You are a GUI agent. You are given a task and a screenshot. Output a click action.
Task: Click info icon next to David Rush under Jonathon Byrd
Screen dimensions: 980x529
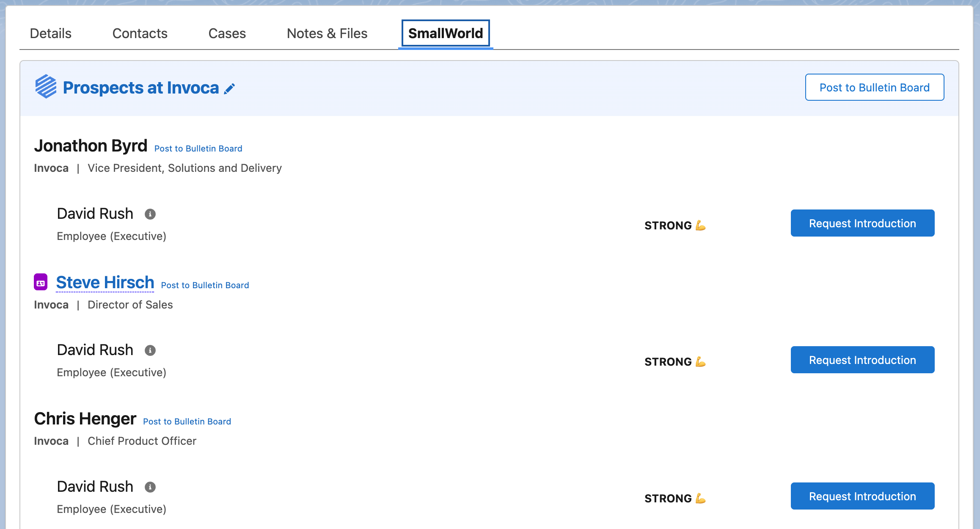(150, 214)
